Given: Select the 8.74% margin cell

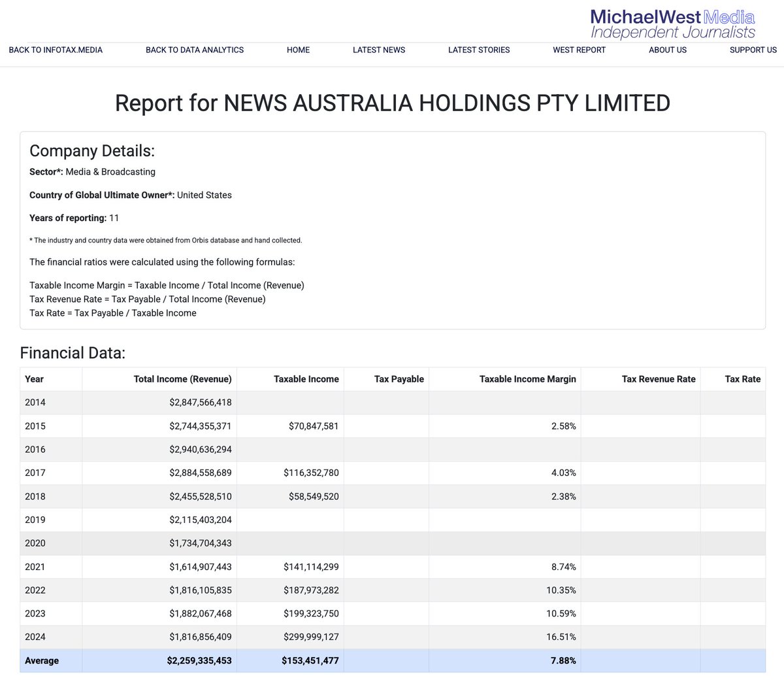Looking at the screenshot, I should pyautogui.click(x=504, y=567).
